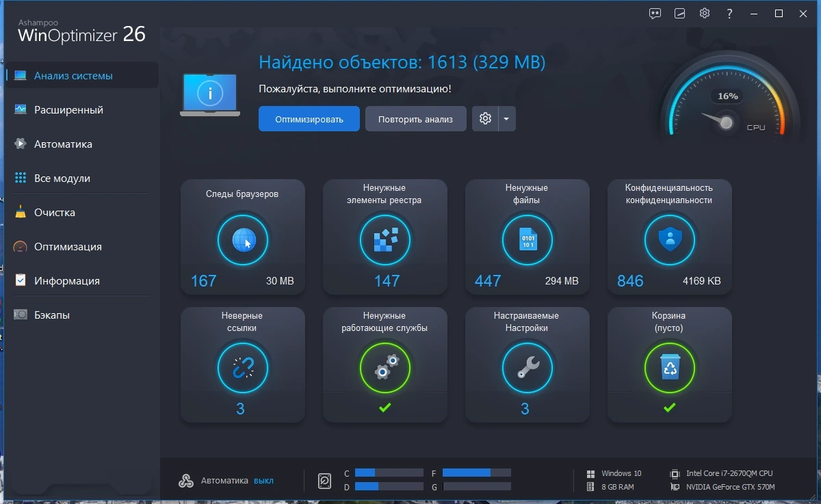This screenshot has width=821, height=504.
Task: Click the Все модули grid icon
Action: (x=21, y=178)
